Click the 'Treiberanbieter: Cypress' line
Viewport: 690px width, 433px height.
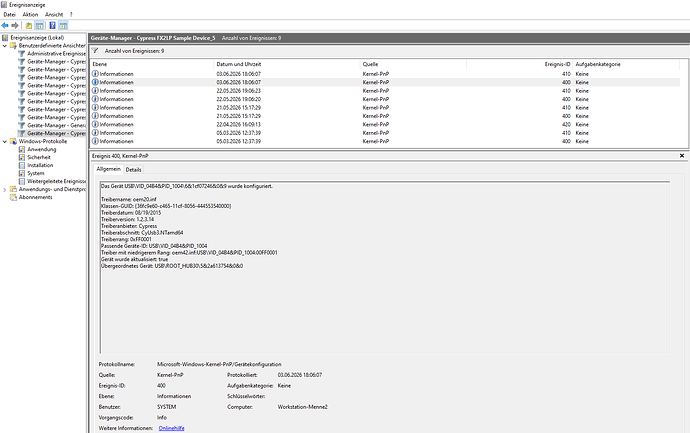[128, 226]
